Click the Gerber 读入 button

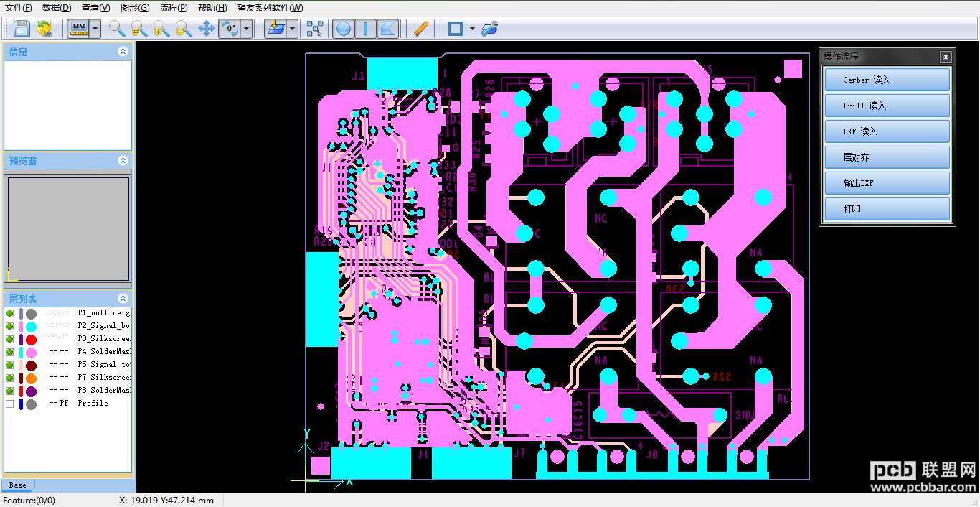pos(887,80)
